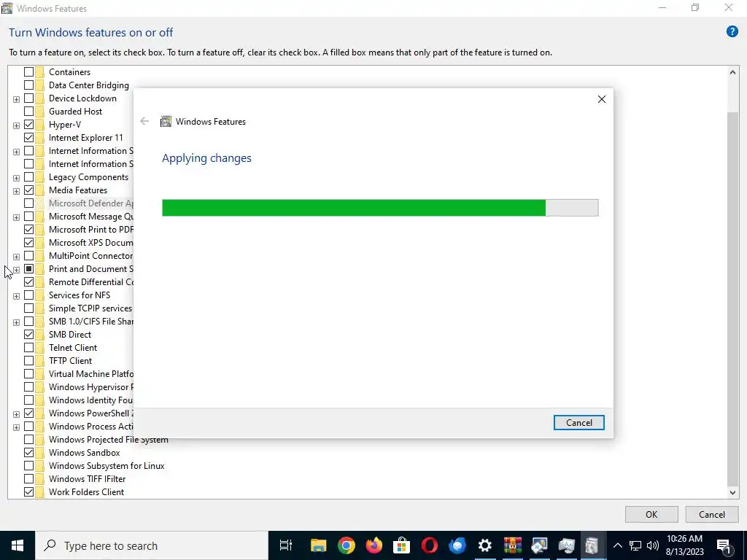Show hidden system tray icons
The image size is (747, 560).
[617, 545]
